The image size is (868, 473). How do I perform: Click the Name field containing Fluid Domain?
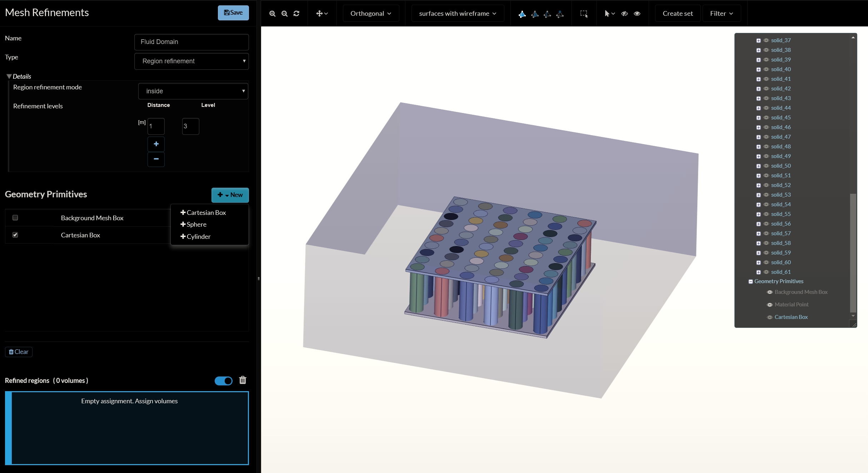click(191, 42)
